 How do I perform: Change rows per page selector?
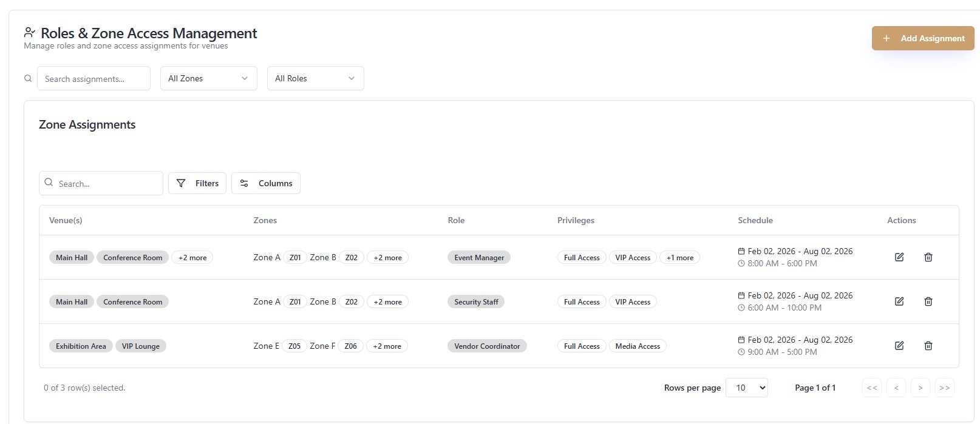pyautogui.click(x=746, y=388)
